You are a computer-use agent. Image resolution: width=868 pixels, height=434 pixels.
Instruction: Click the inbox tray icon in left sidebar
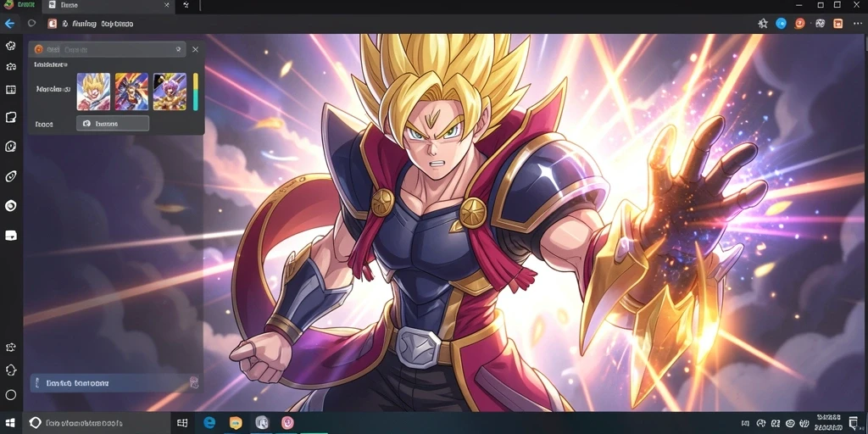10,236
